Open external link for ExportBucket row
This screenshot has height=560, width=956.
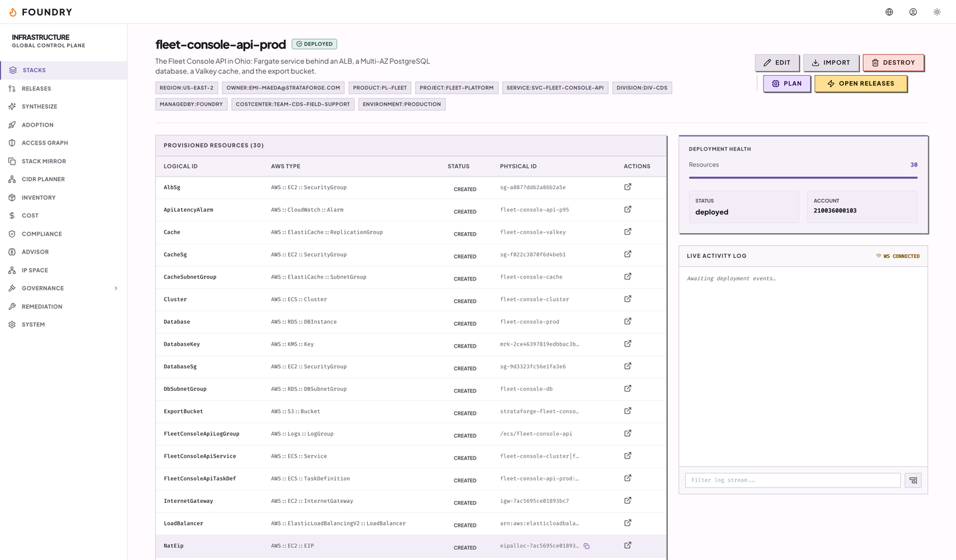(628, 411)
